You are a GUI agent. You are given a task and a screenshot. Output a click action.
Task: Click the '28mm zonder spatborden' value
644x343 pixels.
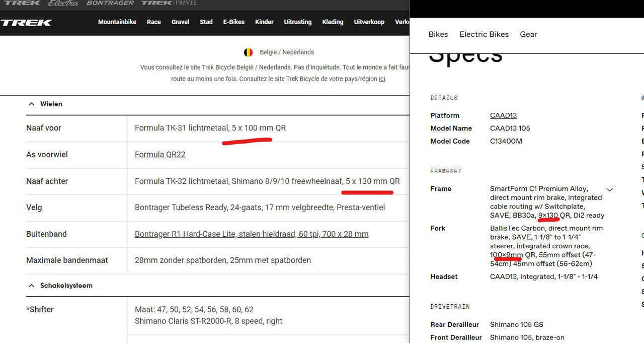click(223, 260)
